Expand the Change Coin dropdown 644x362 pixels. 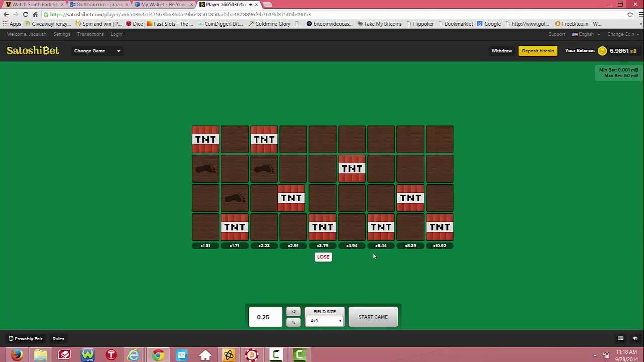pyautogui.click(x=623, y=34)
